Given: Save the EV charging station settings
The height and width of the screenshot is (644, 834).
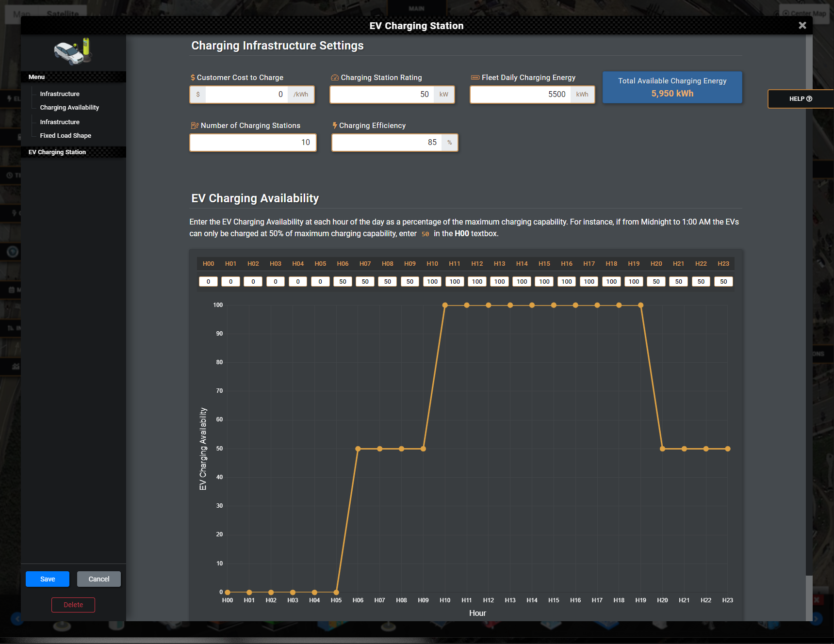Looking at the screenshot, I should click(x=48, y=579).
